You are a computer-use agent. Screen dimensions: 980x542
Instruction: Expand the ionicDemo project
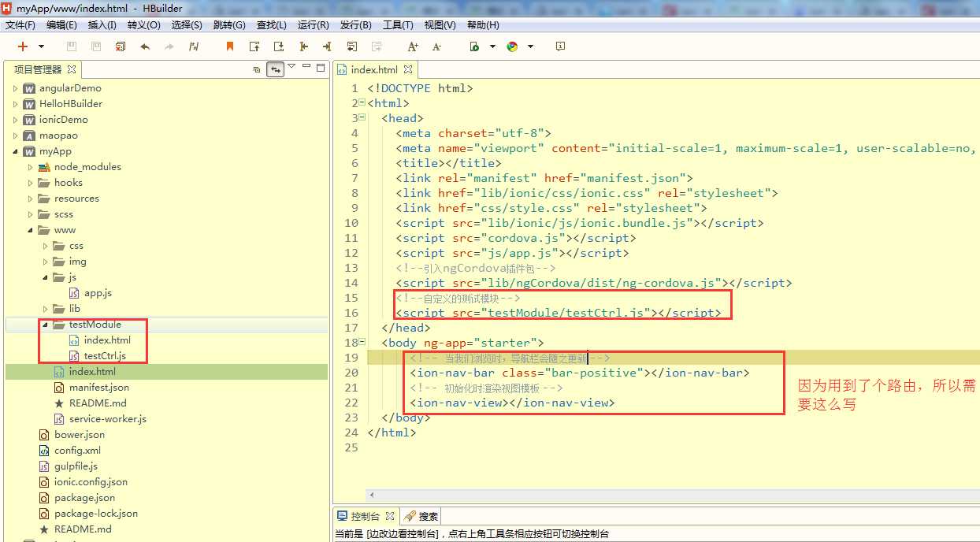pos(15,120)
